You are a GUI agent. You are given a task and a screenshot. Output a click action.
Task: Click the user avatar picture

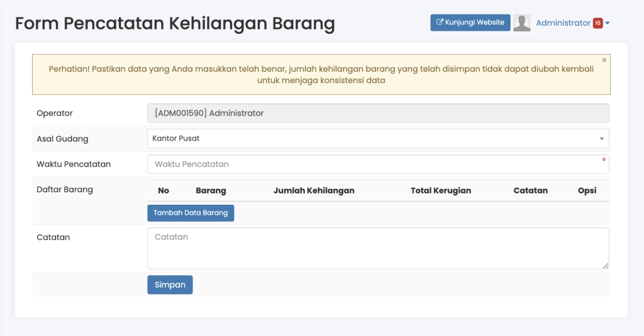coord(522,23)
